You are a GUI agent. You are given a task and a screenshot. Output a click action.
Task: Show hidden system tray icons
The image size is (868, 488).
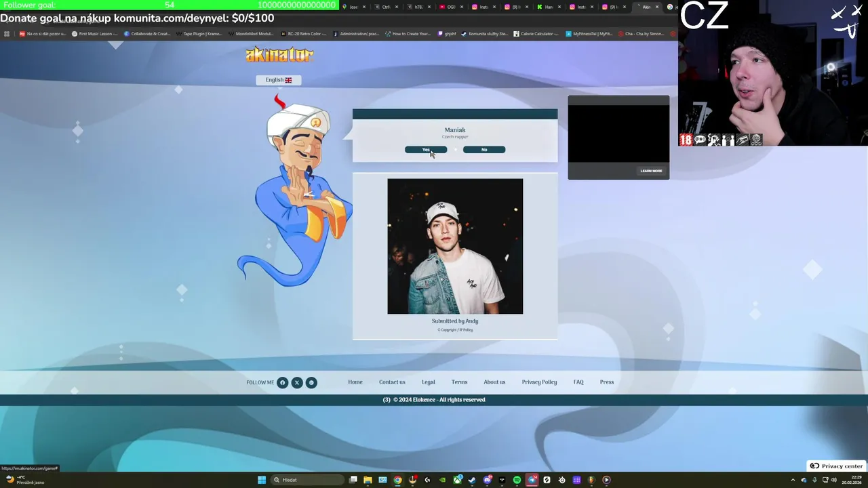[793, 480]
